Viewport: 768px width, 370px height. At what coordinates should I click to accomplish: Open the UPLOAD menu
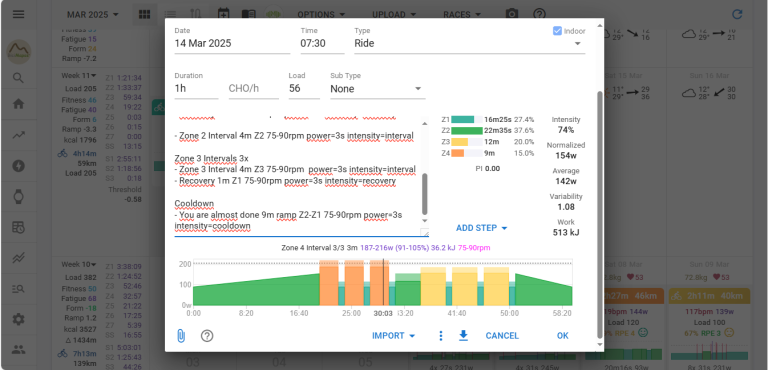click(x=394, y=15)
